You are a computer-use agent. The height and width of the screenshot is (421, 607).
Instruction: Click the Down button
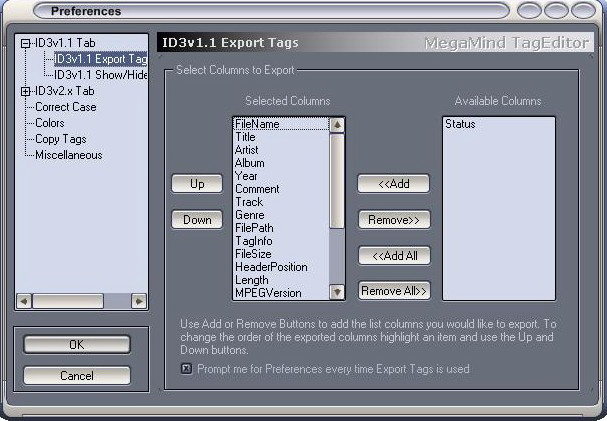[x=197, y=219]
